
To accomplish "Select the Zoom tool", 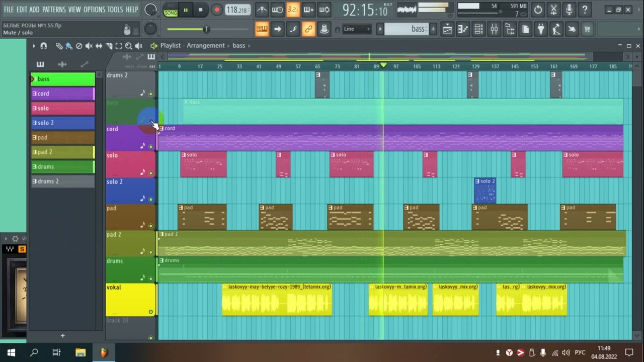I will 128,46.
